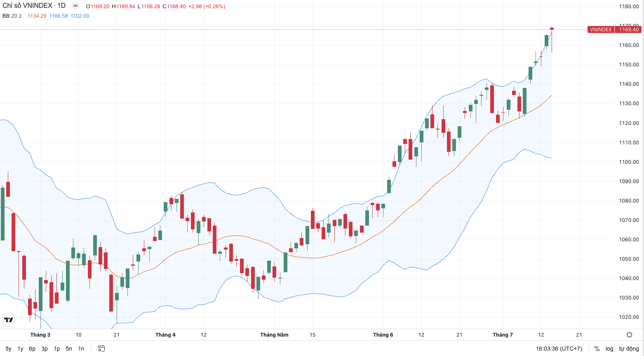Image resolution: width=644 pixels, height=356 pixels.
Task: Select the 1y date range
Action: [20, 349]
